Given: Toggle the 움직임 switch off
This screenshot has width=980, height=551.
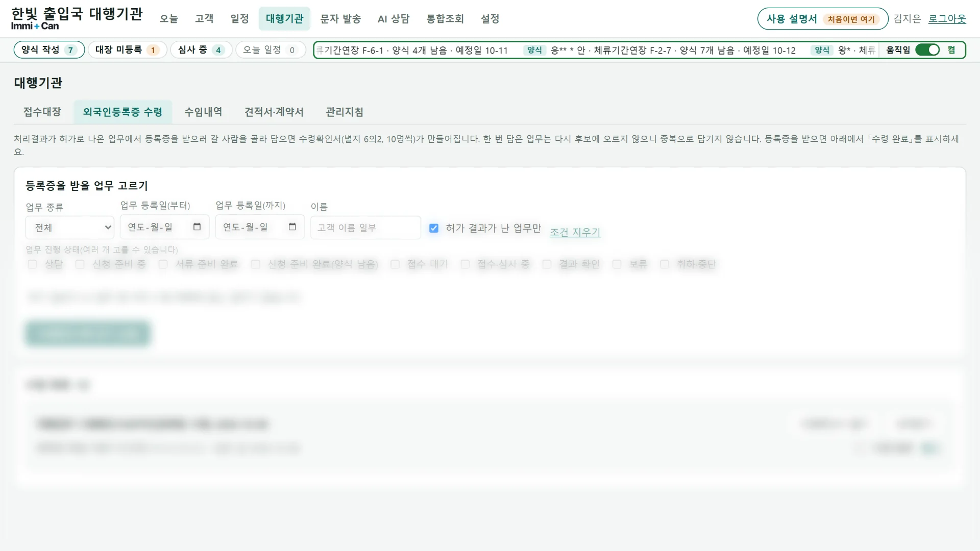Looking at the screenshot, I should point(927,50).
